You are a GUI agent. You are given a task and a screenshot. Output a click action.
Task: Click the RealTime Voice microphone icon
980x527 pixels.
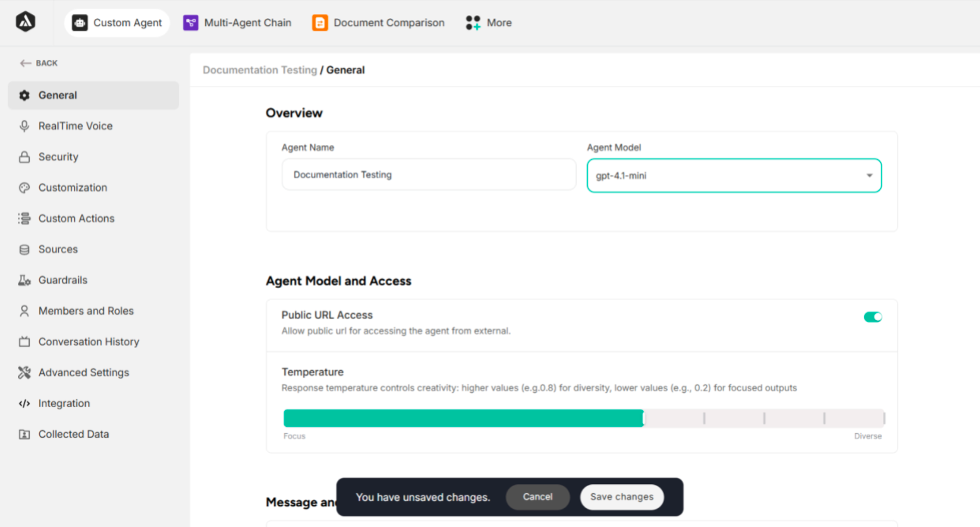(x=24, y=126)
